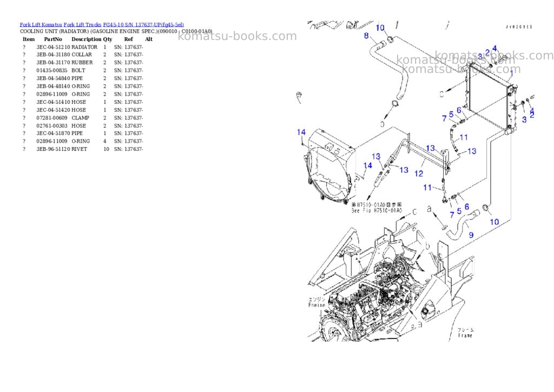Select part number 01435-00835
The image size is (554, 392).
coord(51,70)
